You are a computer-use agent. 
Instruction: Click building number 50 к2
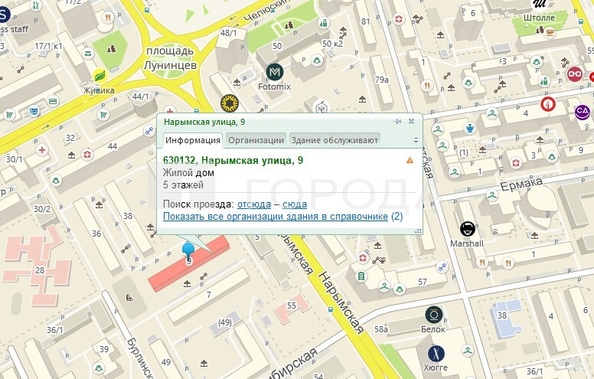pos(333,44)
